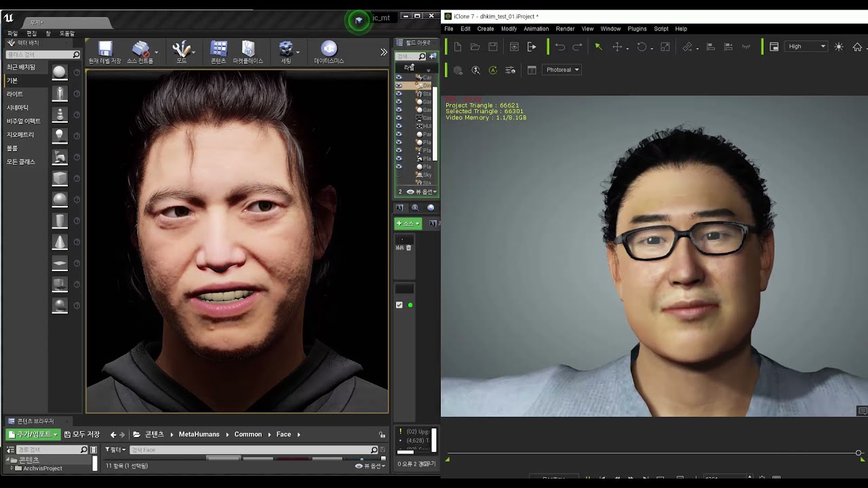
Task: Click the Mini Viewport icon before the quality dropdown
Action: (x=774, y=47)
